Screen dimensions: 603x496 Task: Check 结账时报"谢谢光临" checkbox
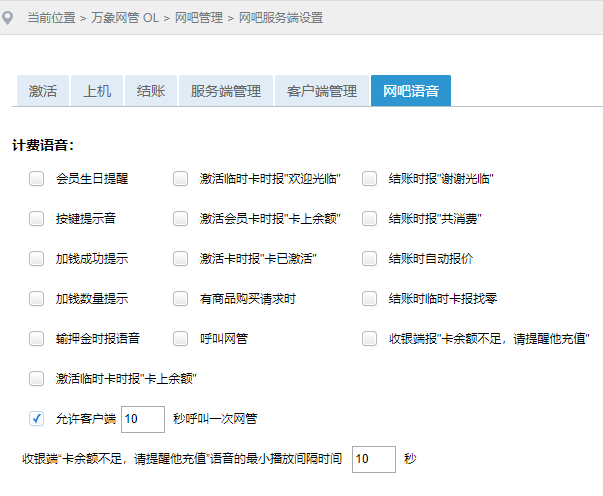(x=370, y=178)
